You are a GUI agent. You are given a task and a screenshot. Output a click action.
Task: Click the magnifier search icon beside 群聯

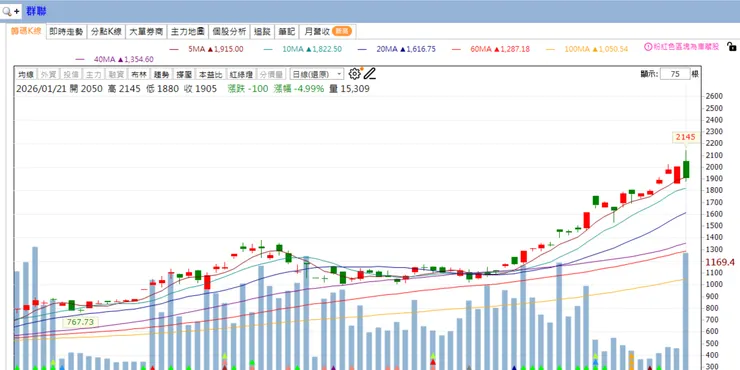coord(7,11)
